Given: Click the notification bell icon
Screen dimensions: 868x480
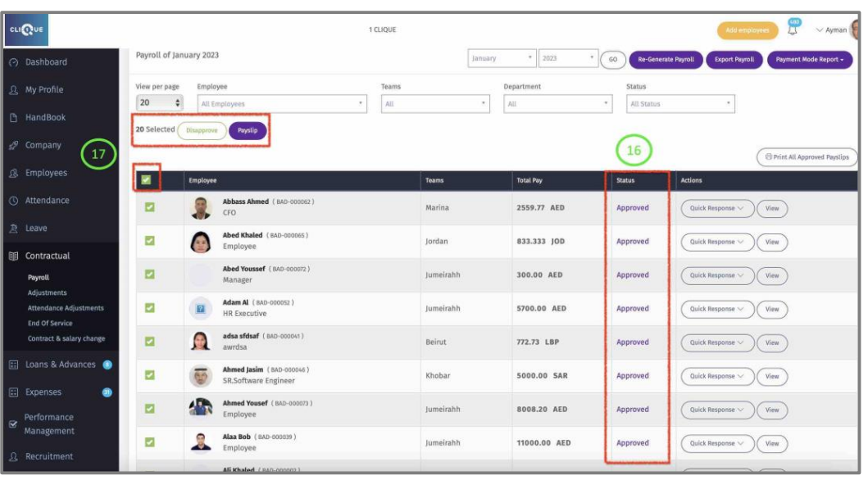Looking at the screenshot, I should pos(793,31).
